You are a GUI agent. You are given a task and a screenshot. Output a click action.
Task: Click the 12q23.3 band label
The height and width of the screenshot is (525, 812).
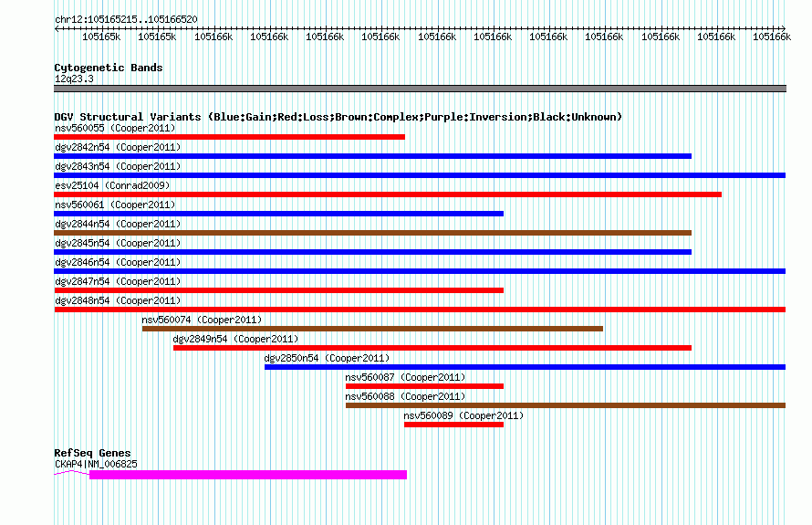point(74,79)
